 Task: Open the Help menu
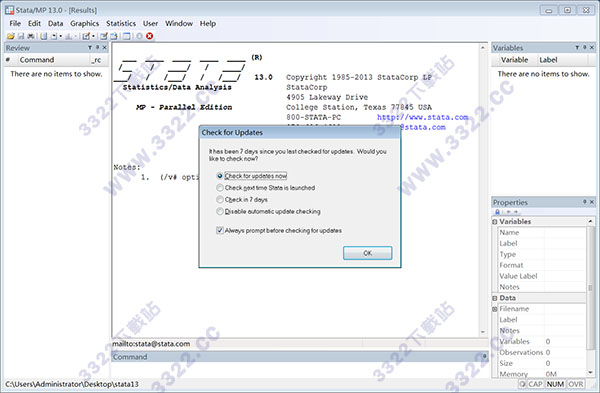pos(208,23)
